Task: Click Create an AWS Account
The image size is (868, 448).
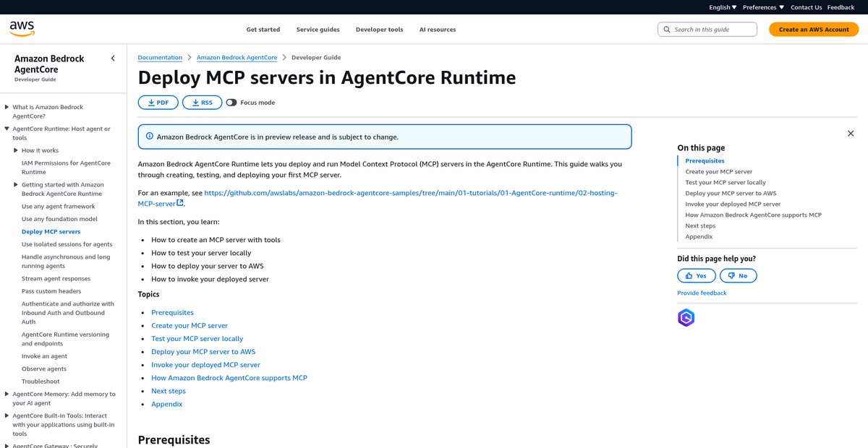Action: pos(814,30)
